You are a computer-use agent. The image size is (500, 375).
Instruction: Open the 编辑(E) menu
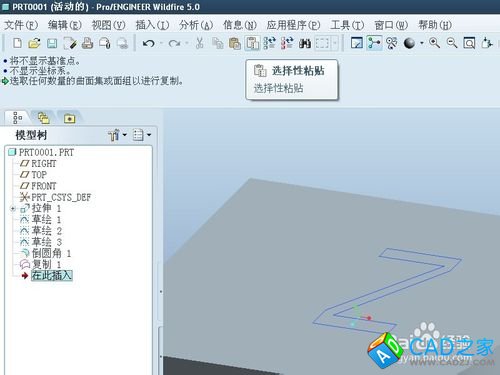click(65, 25)
